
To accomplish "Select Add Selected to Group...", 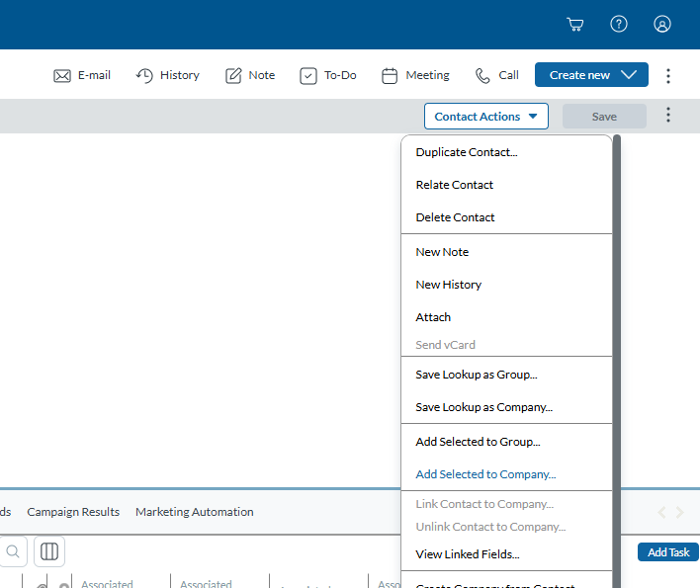I will (x=506, y=442).
